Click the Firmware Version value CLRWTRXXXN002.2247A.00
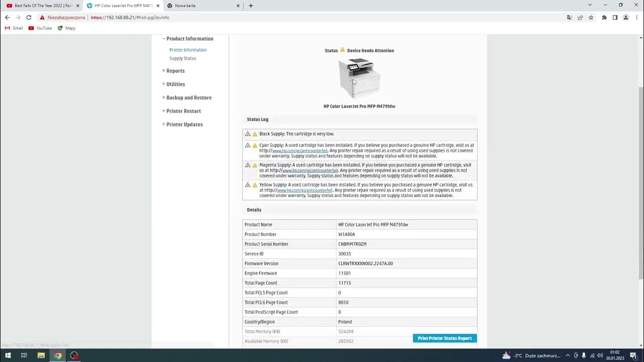Image resolution: width=644 pixels, height=362 pixels. [x=366, y=263]
